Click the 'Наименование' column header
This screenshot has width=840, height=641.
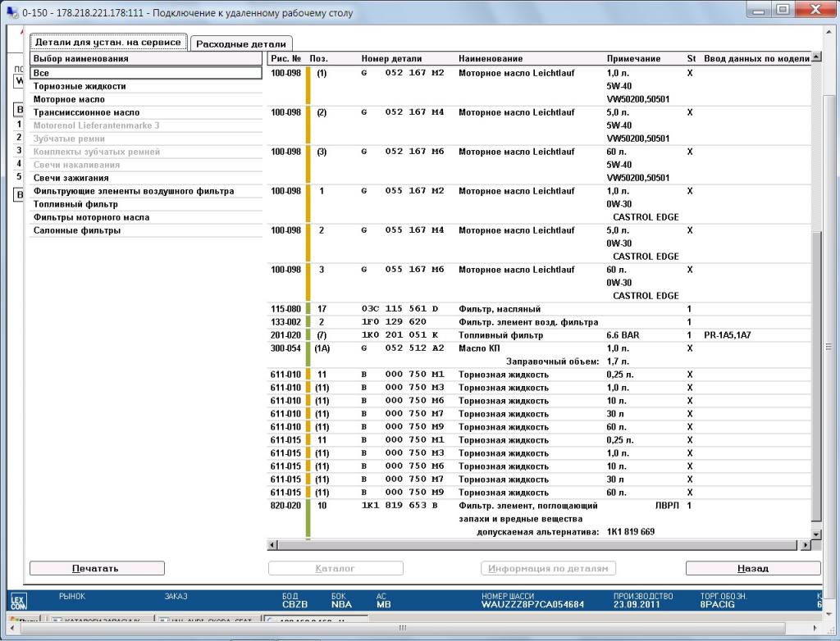point(491,58)
